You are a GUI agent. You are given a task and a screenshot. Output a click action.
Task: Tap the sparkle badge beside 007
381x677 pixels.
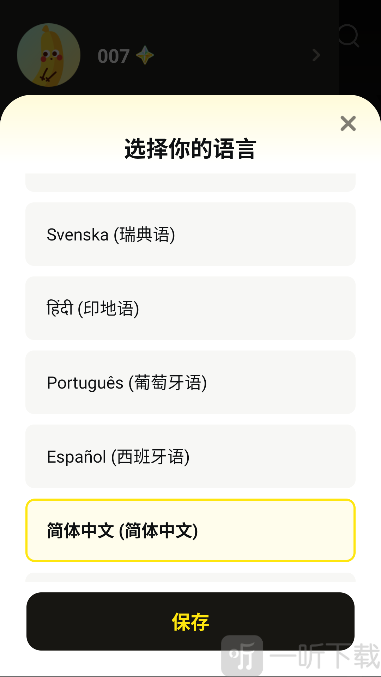(x=145, y=56)
